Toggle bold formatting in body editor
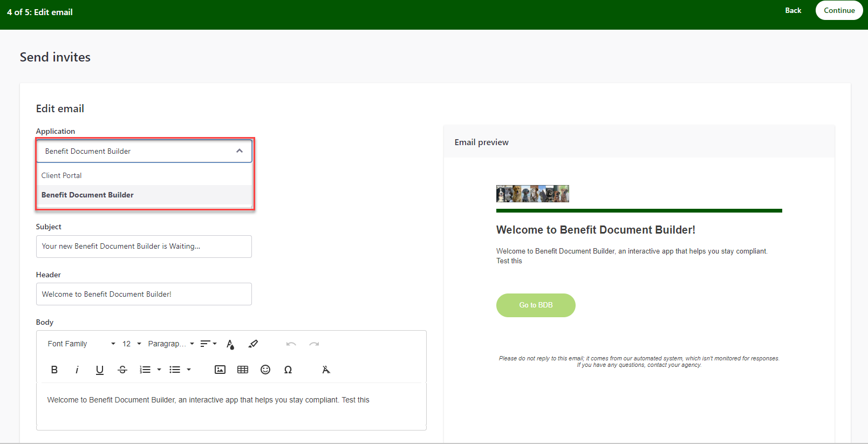Screen dimensions: 868x444 coord(54,370)
